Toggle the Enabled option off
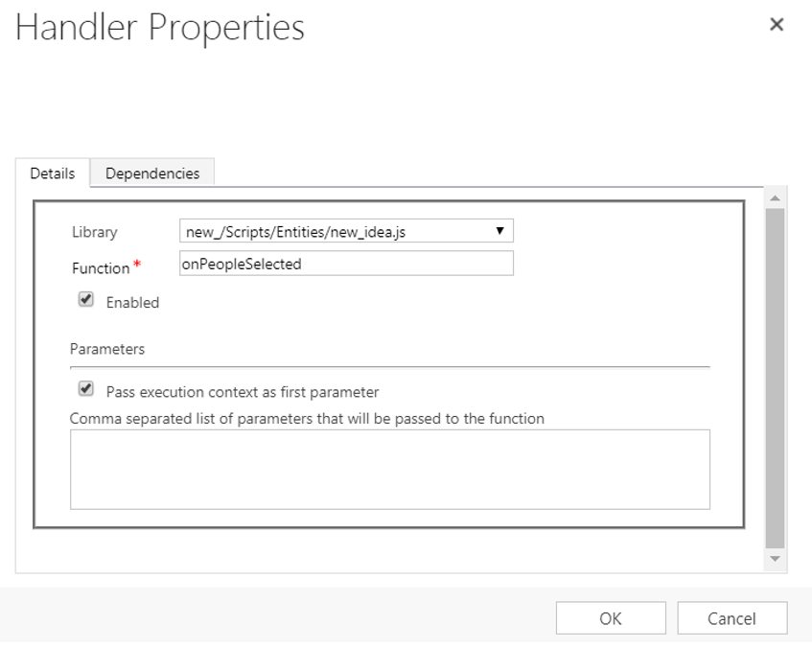Viewport: 812px width, 647px height. [85, 299]
